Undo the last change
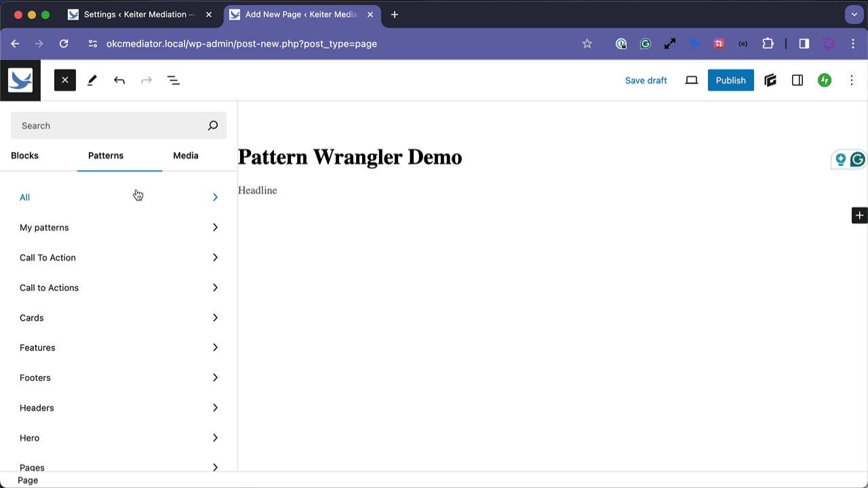Image resolution: width=868 pixels, height=488 pixels. pyautogui.click(x=119, y=80)
